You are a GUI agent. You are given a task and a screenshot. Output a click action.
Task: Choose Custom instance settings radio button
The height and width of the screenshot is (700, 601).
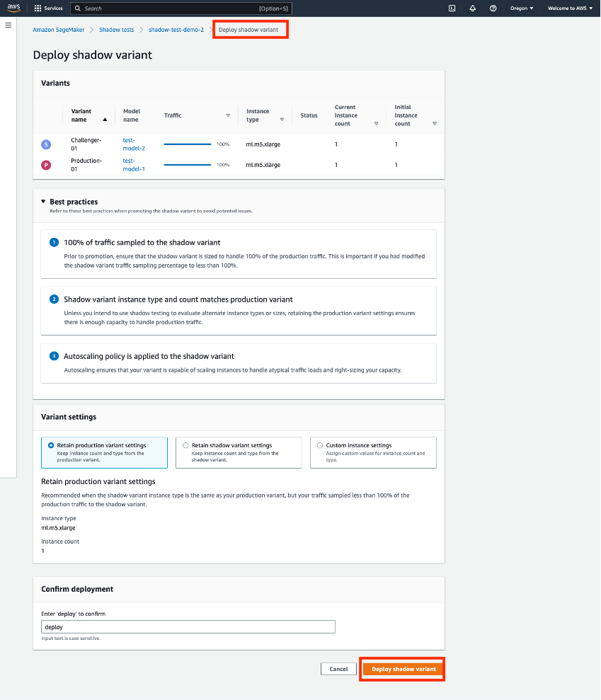click(320, 445)
